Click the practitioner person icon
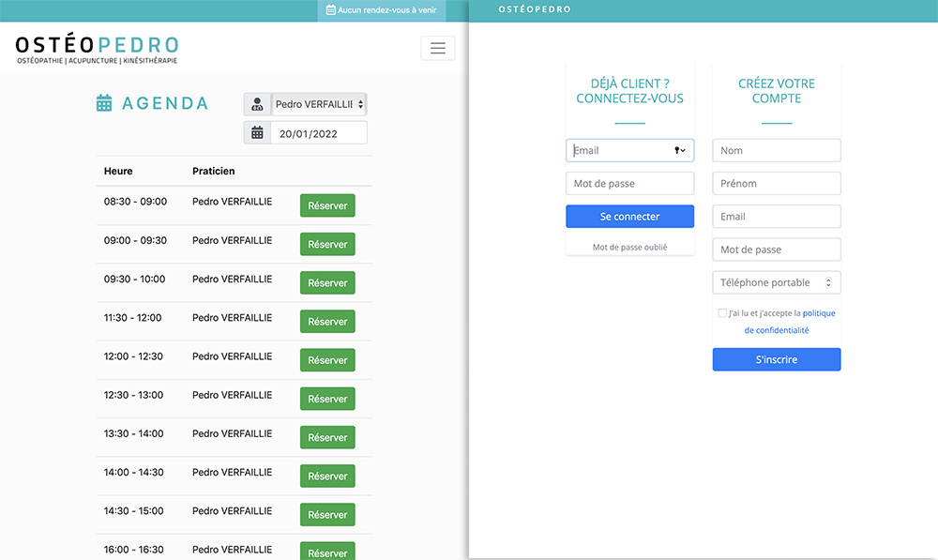Image resolution: width=938 pixels, height=560 pixels. tap(257, 104)
